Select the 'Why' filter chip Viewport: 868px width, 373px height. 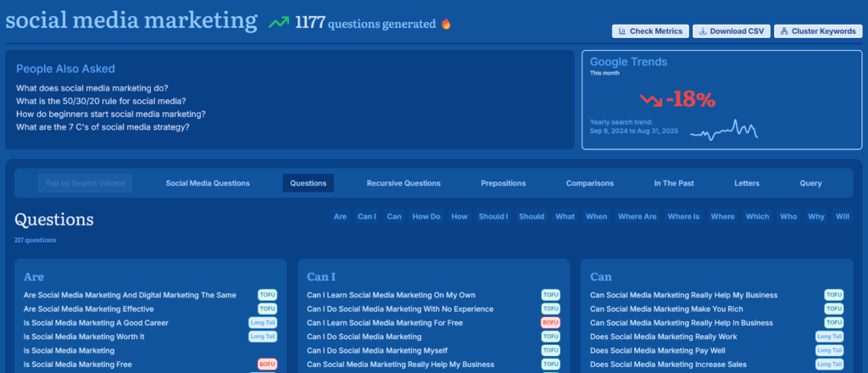816,216
